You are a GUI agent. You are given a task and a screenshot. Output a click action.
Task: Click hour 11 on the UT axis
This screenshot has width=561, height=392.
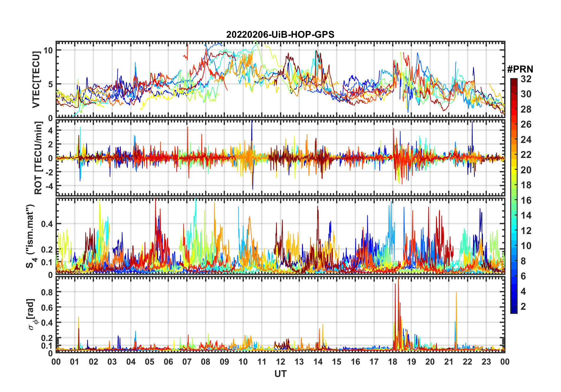click(x=262, y=362)
